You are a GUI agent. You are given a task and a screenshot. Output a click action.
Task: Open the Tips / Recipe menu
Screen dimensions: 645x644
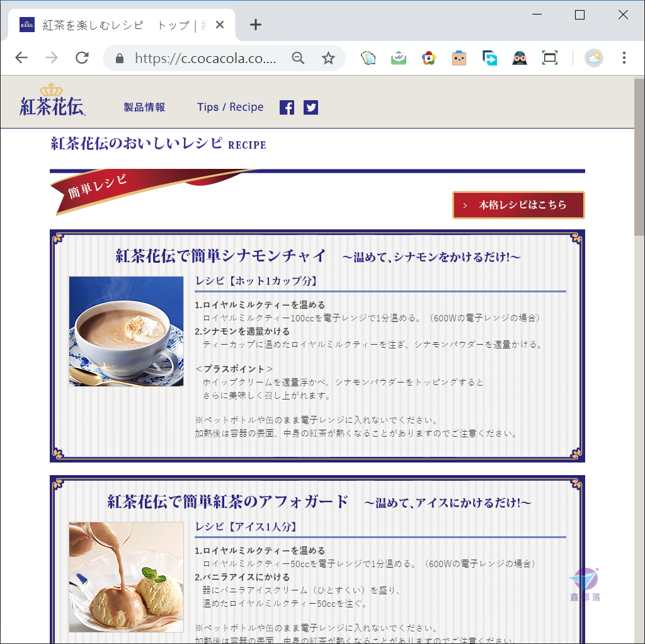click(230, 107)
